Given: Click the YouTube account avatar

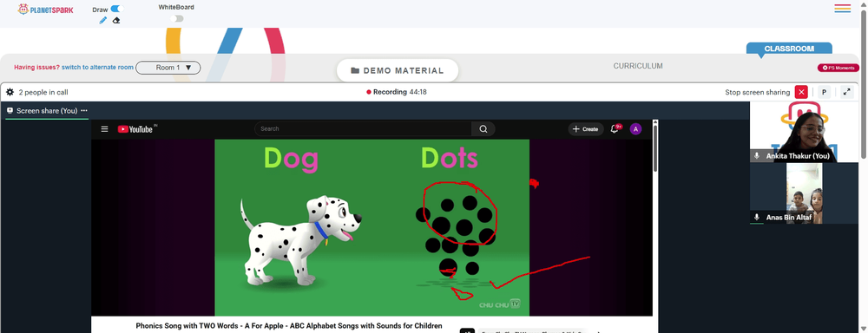Looking at the screenshot, I should (635, 129).
